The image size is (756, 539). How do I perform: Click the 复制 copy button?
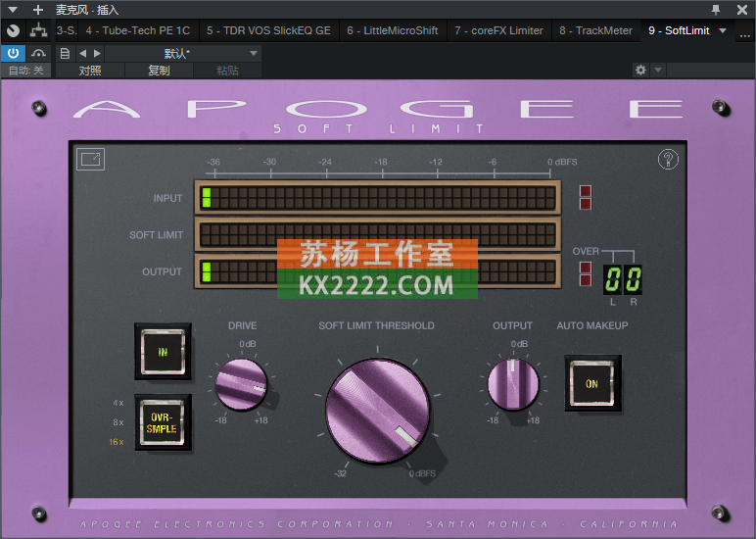159,71
